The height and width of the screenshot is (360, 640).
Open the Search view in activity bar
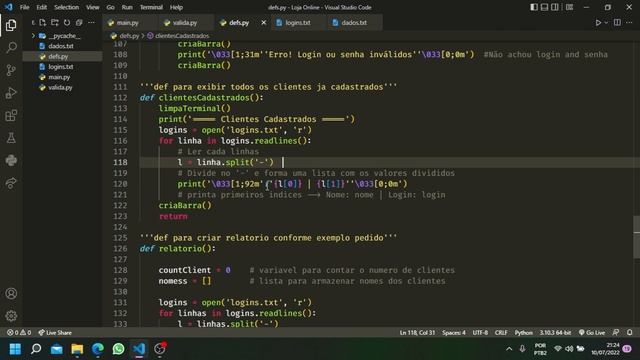11,48
